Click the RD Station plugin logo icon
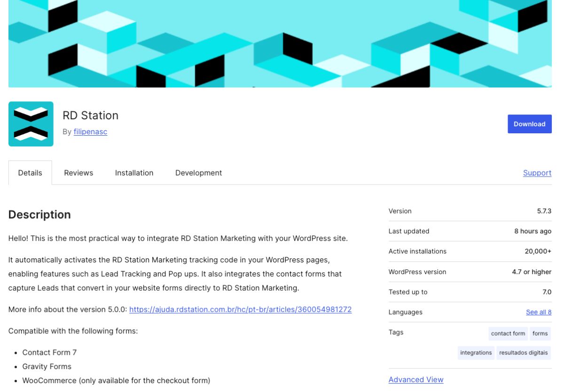564x392 pixels. point(31,124)
